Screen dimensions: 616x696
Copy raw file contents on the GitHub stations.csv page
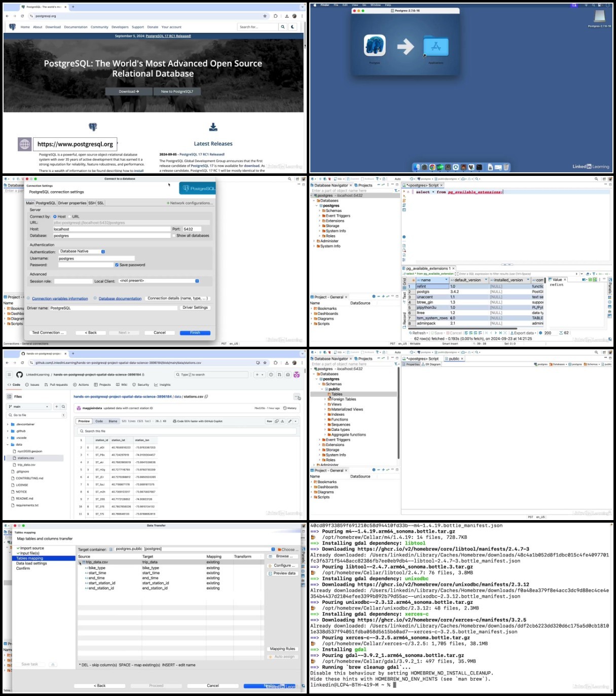tap(276, 421)
